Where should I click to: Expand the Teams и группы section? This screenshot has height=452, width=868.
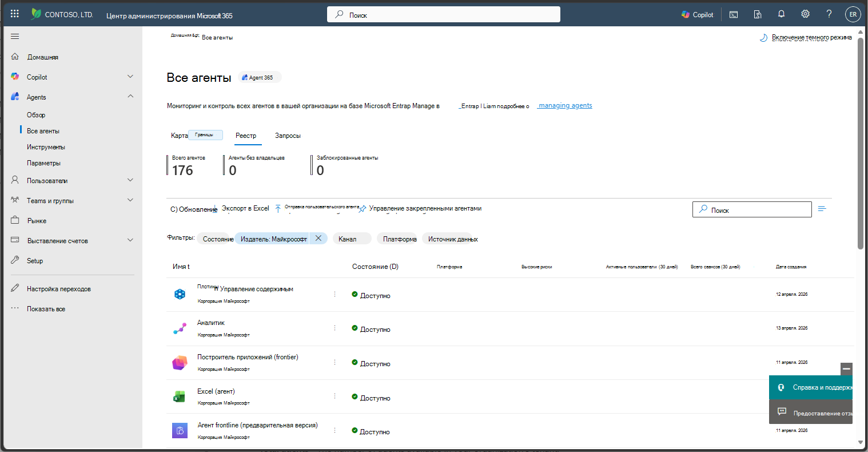coord(130,200)
